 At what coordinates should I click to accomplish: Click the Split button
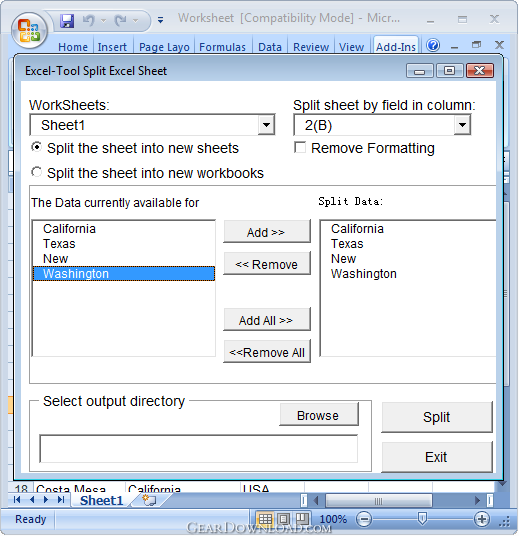coord(437,417)
